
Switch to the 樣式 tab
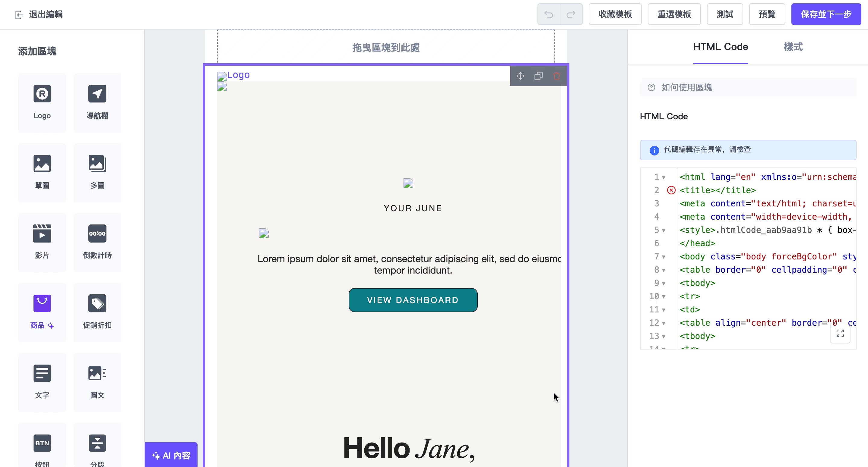[x=793, y=47]
